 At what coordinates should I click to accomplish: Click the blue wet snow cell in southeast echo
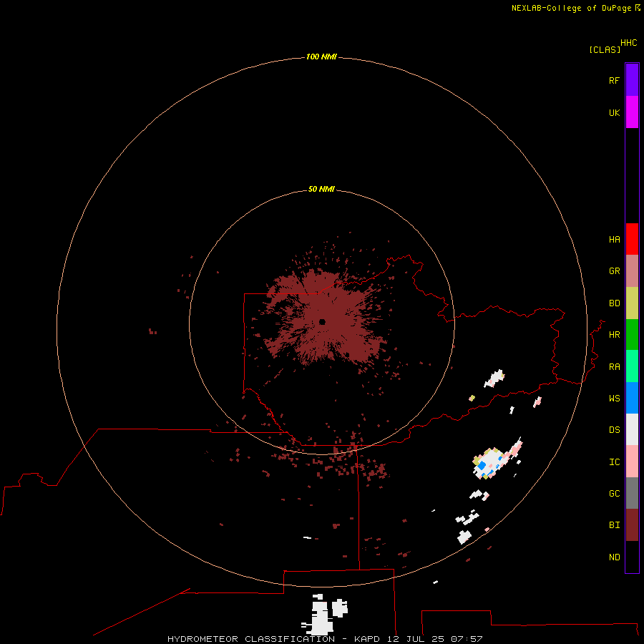[482, 466]
